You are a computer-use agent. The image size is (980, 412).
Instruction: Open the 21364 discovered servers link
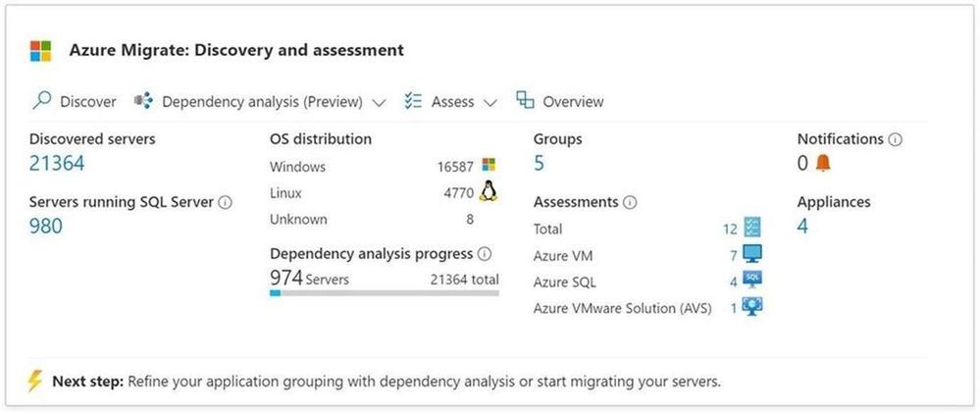(57, 164)
